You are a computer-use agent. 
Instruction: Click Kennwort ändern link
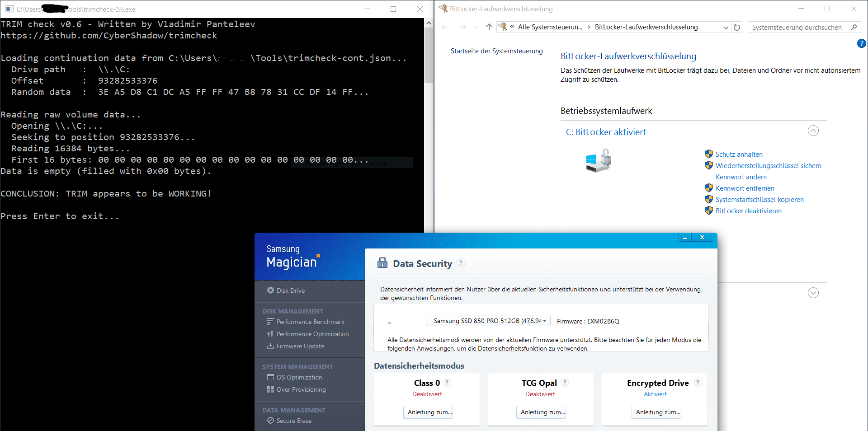(x=741, y=177)
